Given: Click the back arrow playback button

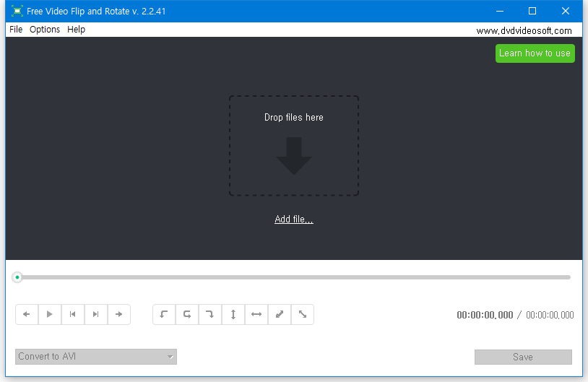Looking at the screenshot, I should [x=27, y=314].
